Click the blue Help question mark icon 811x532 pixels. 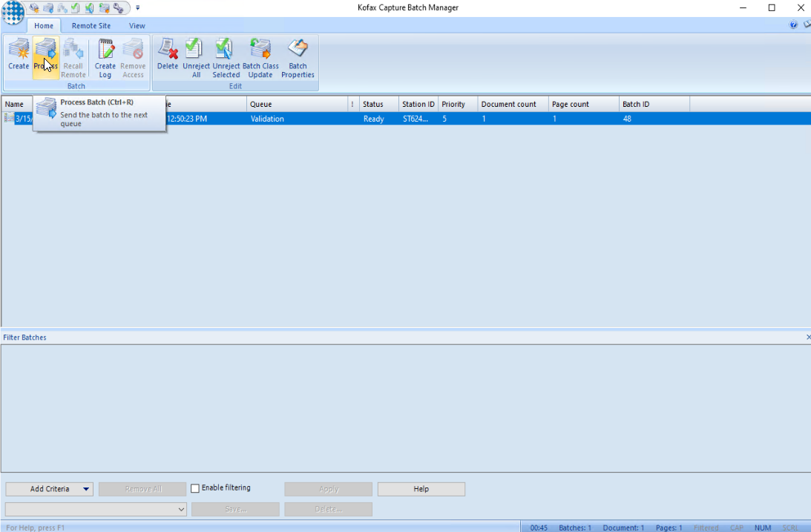coord(793,24)
